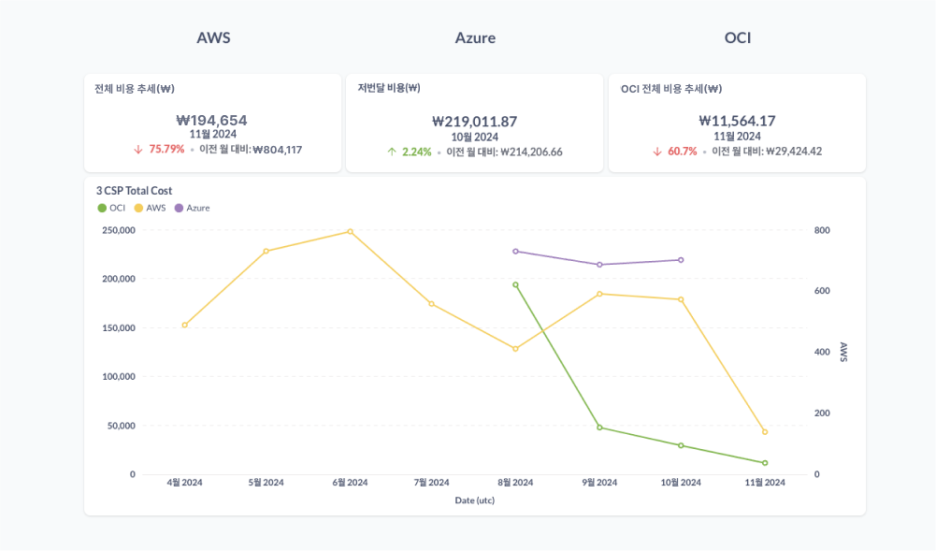The width and height of the screenshot is (936, 551).
Task: Click the 8월 2024 x-axis label
Action: tap(516, 483)
